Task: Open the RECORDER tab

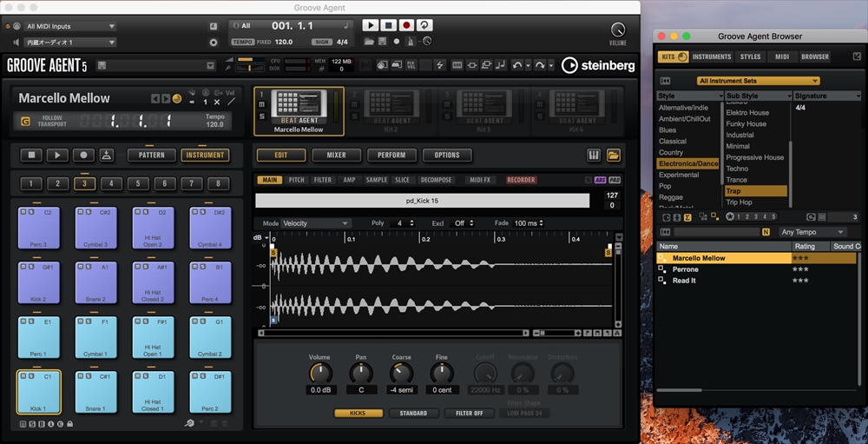Action: click(521, 180)
